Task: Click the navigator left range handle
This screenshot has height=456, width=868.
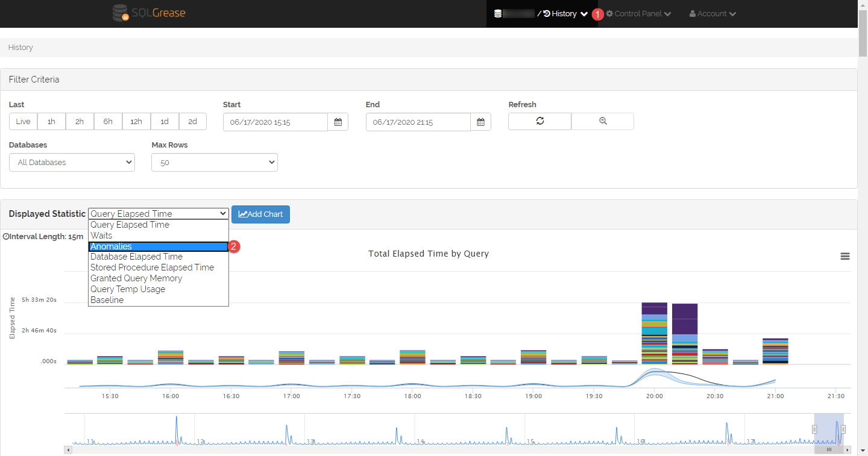Action: (814, 429)
